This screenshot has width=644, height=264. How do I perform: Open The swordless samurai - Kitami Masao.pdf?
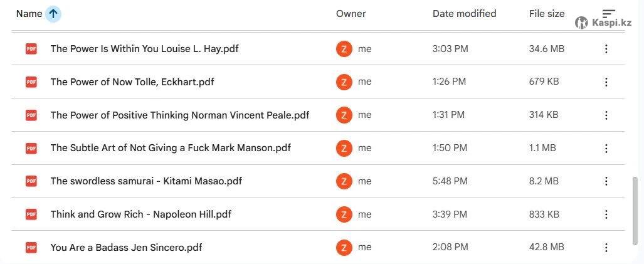pyautogui.click(x=146, y=181)
